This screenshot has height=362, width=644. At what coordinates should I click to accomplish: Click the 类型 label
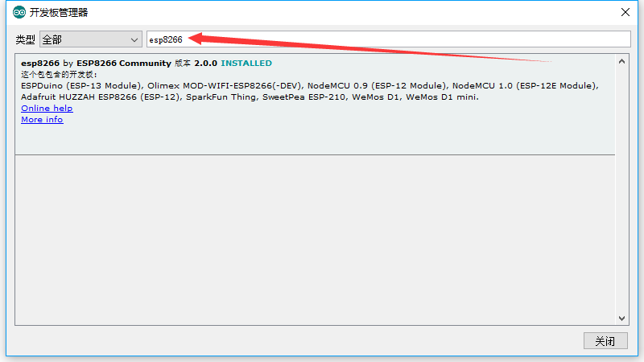26,39
